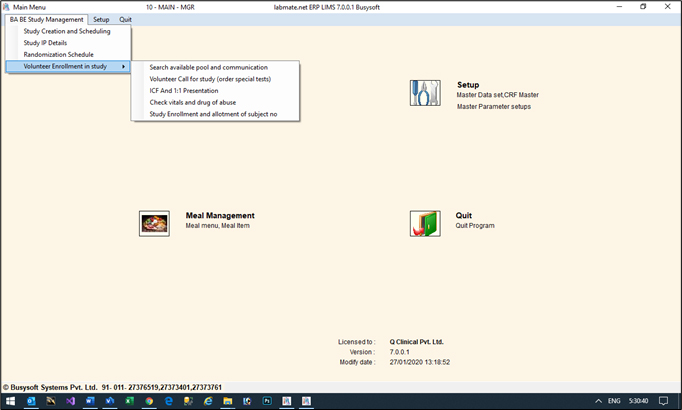Close the labmate Main Menu window

(668, 7)
